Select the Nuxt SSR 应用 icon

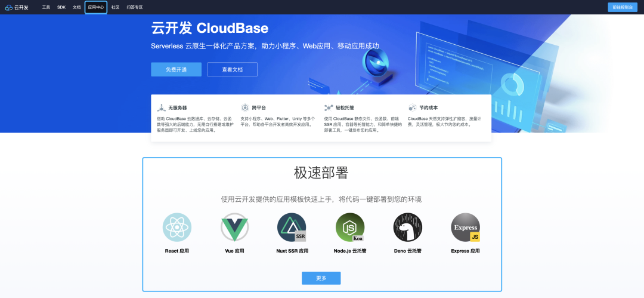[292, 227]
